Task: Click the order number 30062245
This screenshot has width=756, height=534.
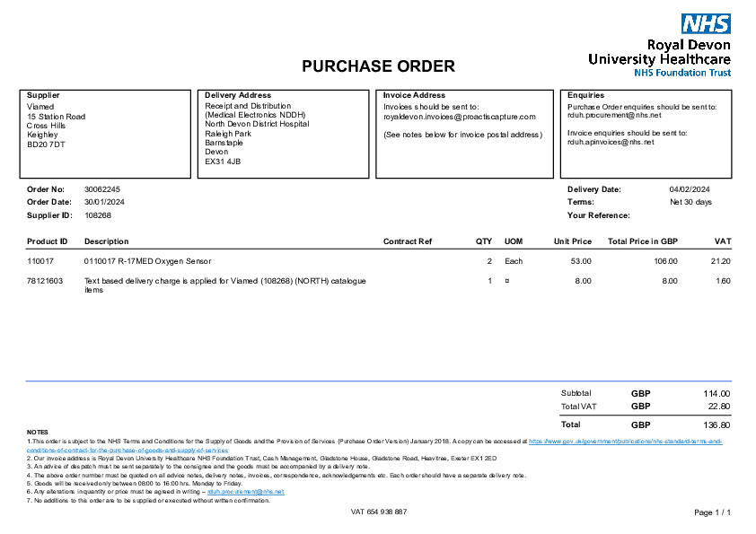Action: pos(102,189)
